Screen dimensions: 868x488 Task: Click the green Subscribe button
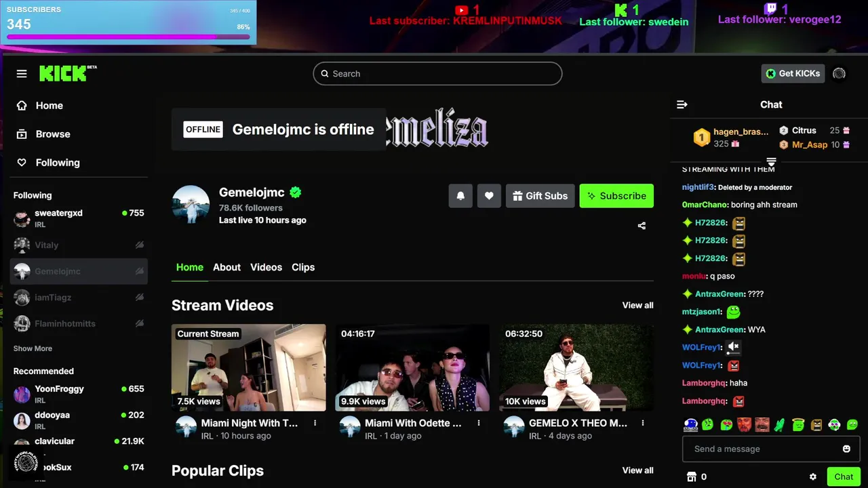pyautogui.click(x=616, y=196)
